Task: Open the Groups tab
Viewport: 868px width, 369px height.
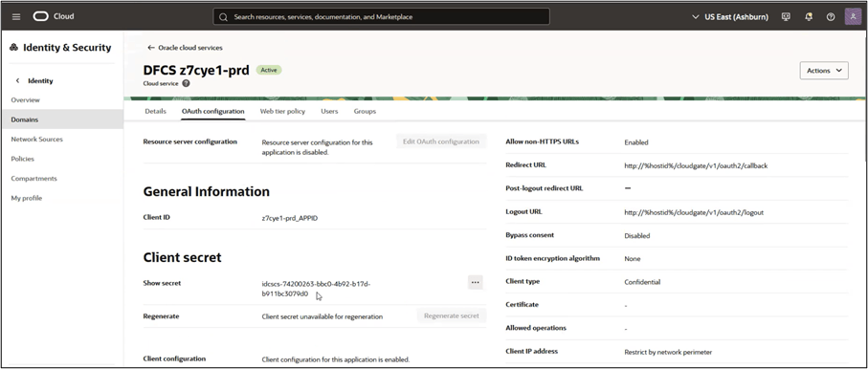Action: [365, 111]
